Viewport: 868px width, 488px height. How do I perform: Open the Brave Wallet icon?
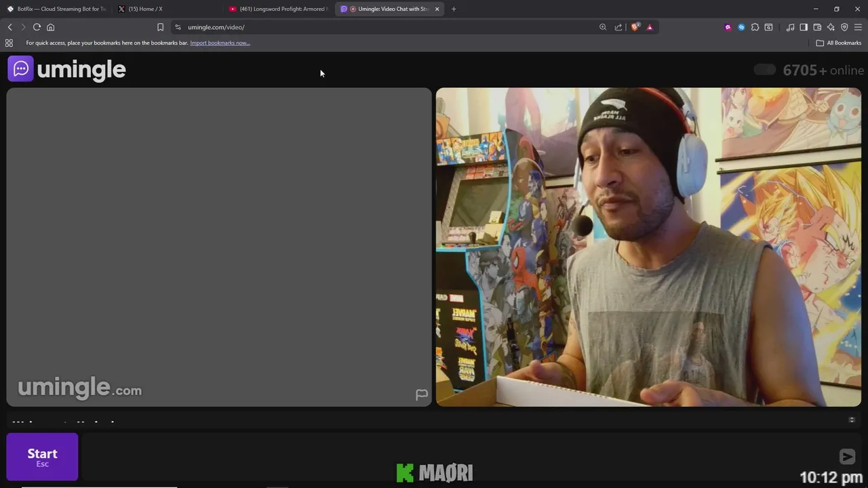(817, 27)
